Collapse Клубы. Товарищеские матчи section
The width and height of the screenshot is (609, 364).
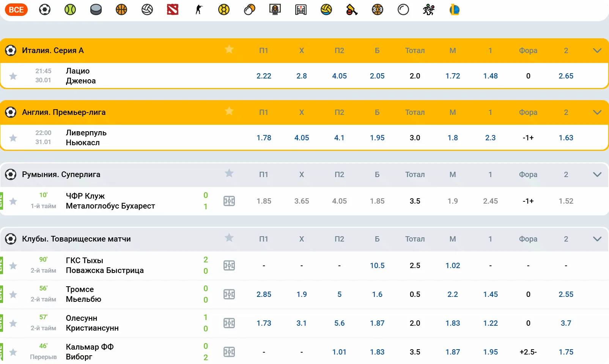coord(597,239)
